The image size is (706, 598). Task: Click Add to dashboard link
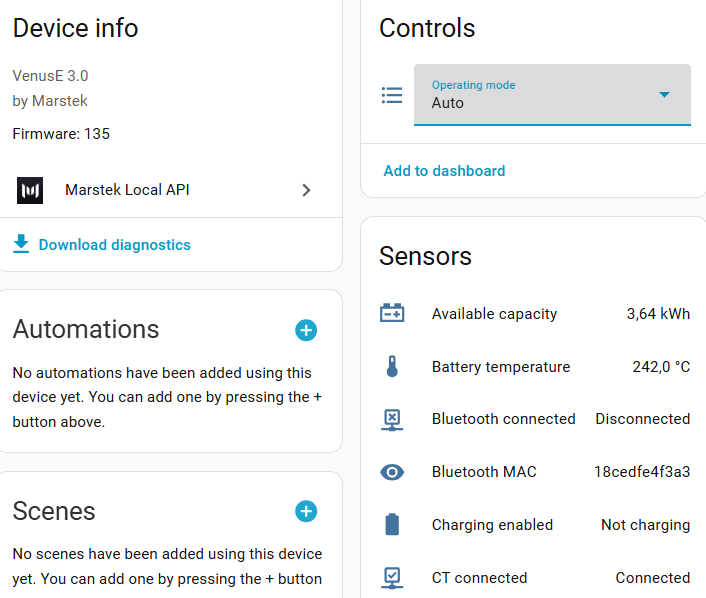point(444,171)
